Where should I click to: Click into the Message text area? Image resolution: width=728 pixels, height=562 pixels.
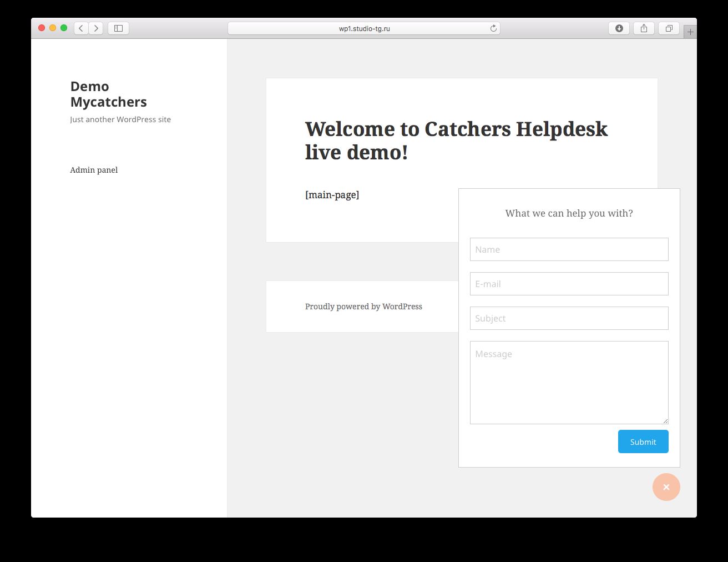point(569,383)
